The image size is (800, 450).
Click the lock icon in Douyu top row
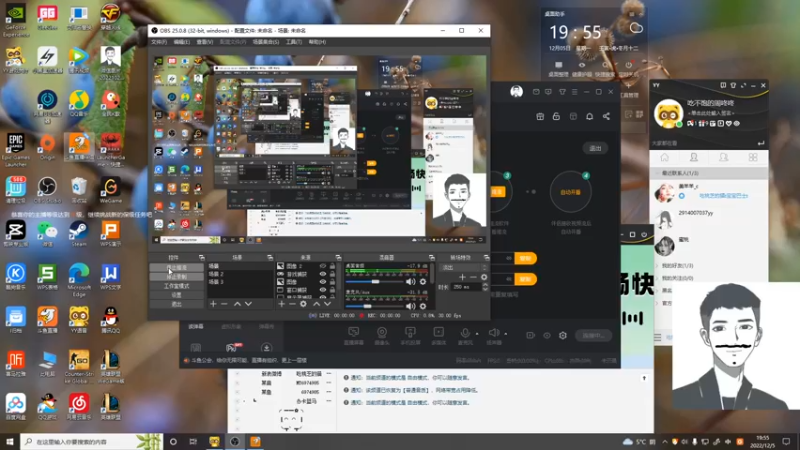(x=556, y=116)
